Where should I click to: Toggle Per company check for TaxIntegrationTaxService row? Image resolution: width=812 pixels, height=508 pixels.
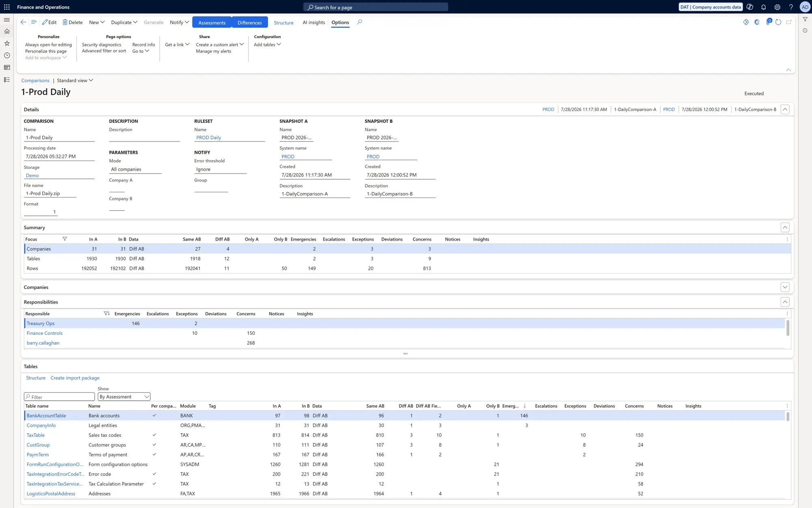154,484
